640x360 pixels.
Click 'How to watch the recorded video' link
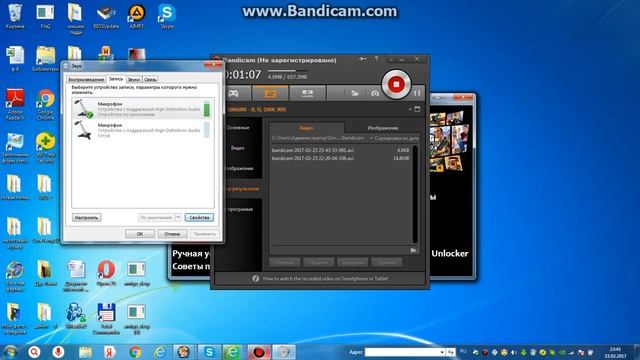pos(325,279)
